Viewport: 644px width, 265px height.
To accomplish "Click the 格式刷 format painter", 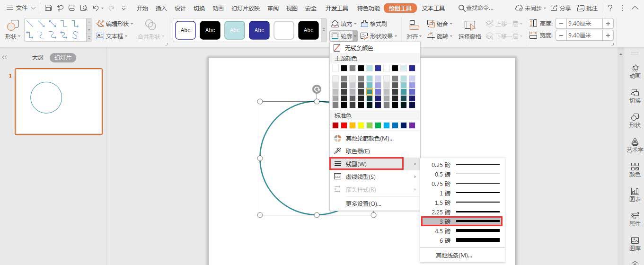I will [374, 24].
